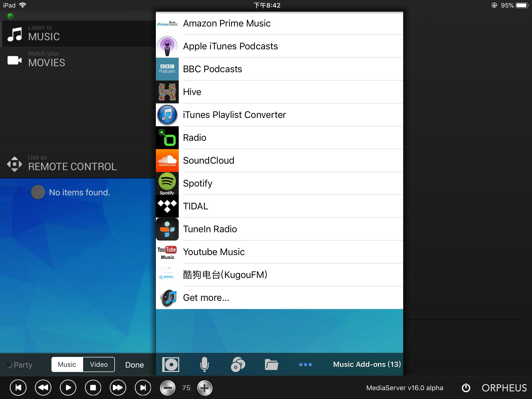The image size is (532, 399).
Task: Tap the Apple iTunes Podcasts purple icon
Action: click(167, 46)
